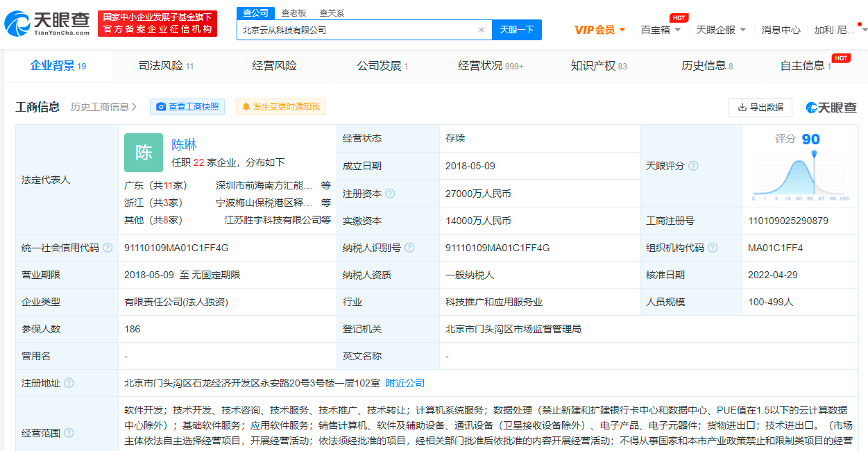This screenshot has height=451, width=868.
Task: Click help icon beside 经营范围
Action: pyautogui.click(x=69, y=433)
